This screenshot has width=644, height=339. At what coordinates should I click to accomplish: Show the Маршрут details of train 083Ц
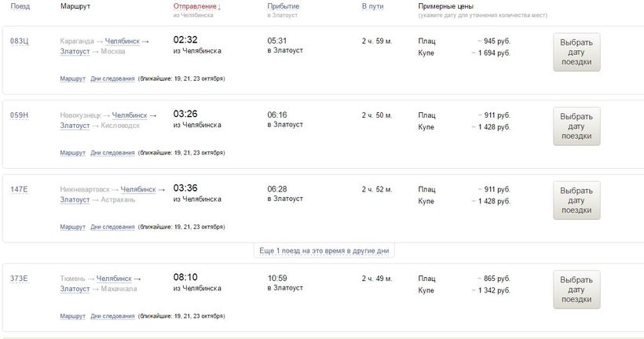[x=72, y=78]
